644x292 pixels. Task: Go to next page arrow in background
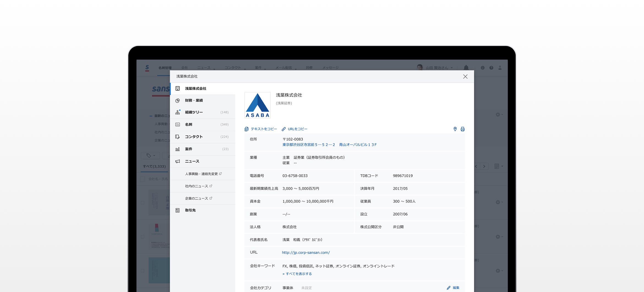click(x=484, y=166)
